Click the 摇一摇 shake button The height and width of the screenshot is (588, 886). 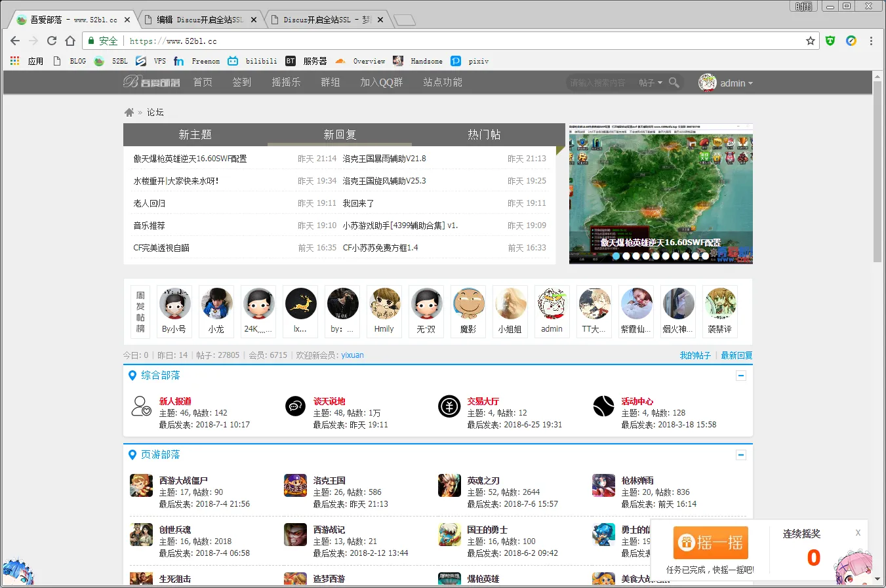pos(710,543)
